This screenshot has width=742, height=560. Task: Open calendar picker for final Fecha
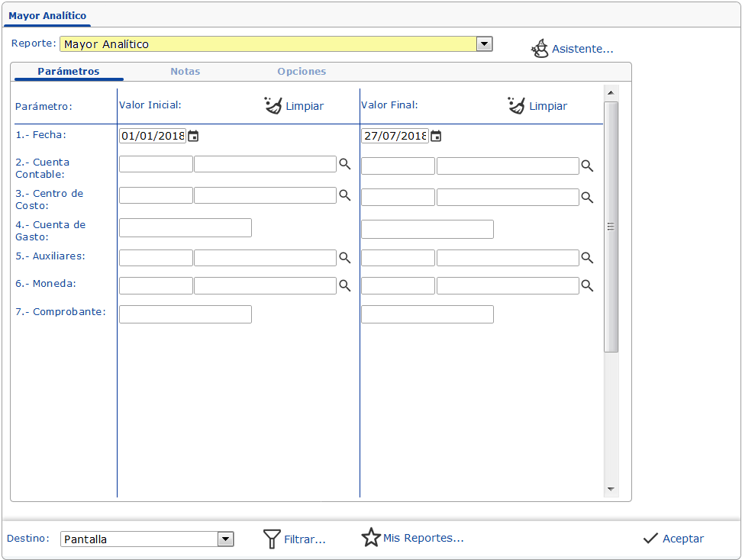[x=436, y=137]
